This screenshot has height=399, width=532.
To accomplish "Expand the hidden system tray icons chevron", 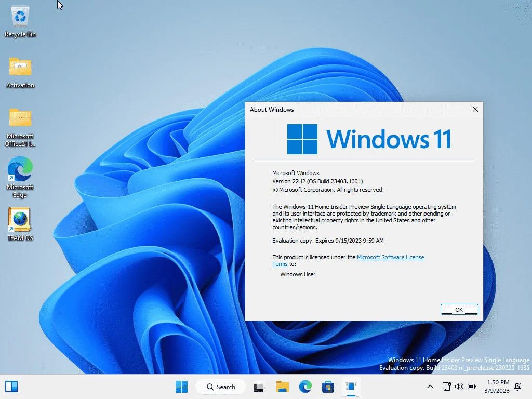I will [x=430, y=387].
